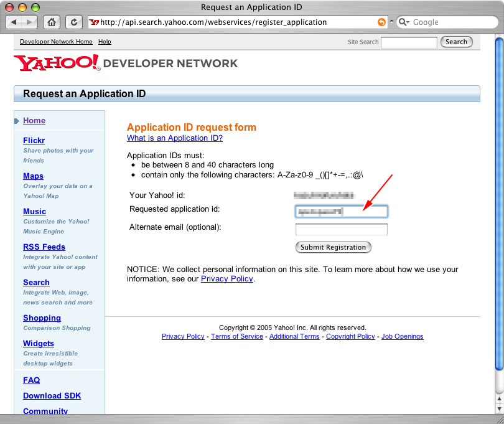Screen dimensions: 504x424
Task: Click the scrollbar down arrow
Action: [499, 409]
